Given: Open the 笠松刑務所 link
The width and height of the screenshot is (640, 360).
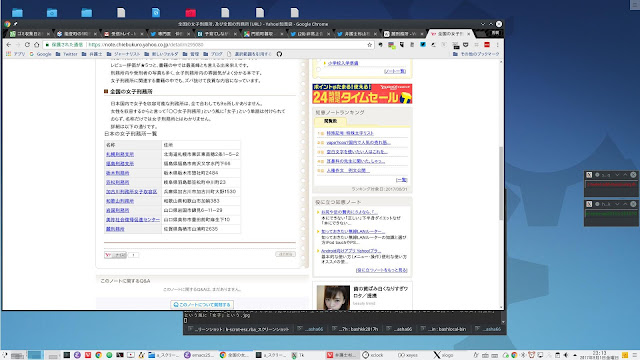Looking at the screenshot, I should point(118,182).
